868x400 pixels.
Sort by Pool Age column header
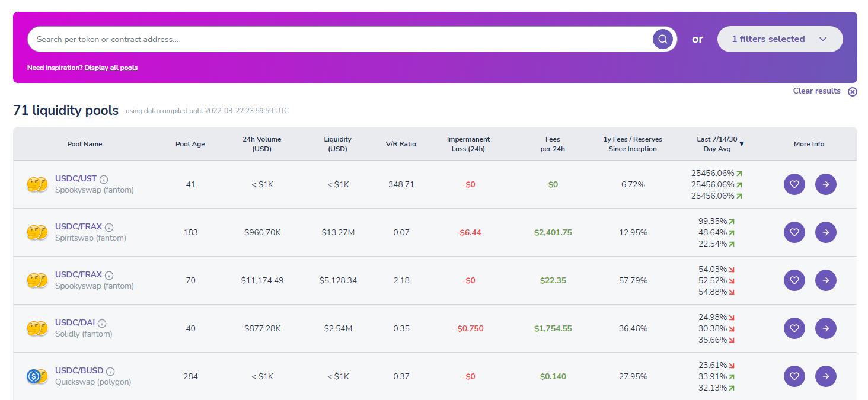tap(190, 144)
